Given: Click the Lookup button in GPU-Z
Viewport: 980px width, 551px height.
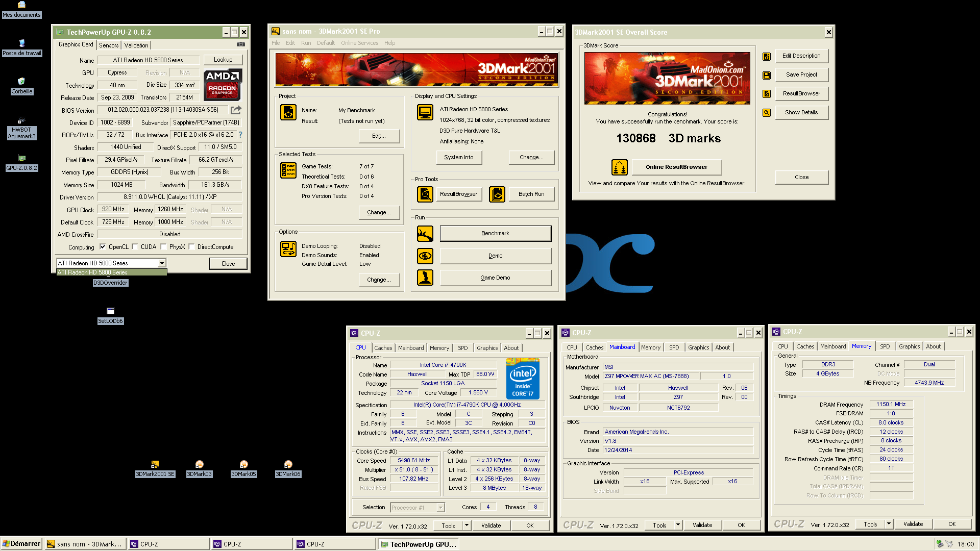Looking at the screenshot, I should [x=223, y=60].
